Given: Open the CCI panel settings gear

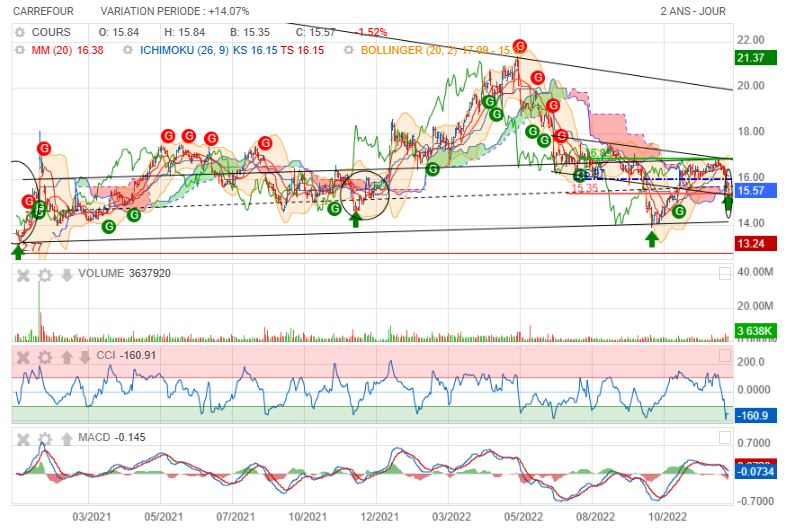Looking at the screenshot, I should (45, 358).
